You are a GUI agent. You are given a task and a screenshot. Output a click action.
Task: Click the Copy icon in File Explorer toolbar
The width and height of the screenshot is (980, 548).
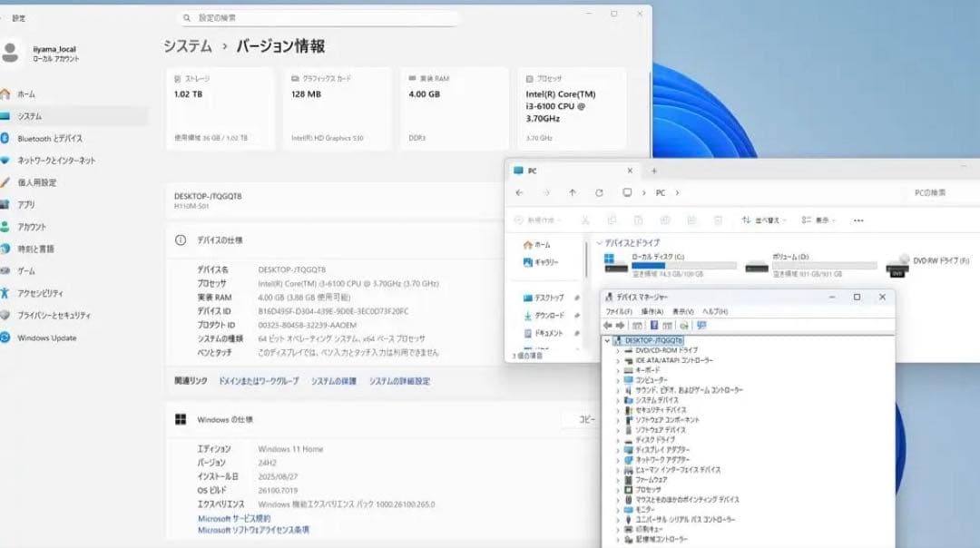pyautogui.click(x=612, y=218)
